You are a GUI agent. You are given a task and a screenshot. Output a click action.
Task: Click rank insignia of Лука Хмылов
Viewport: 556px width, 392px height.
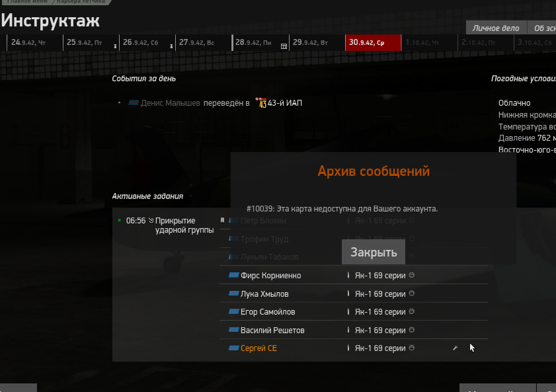(233, 294)
